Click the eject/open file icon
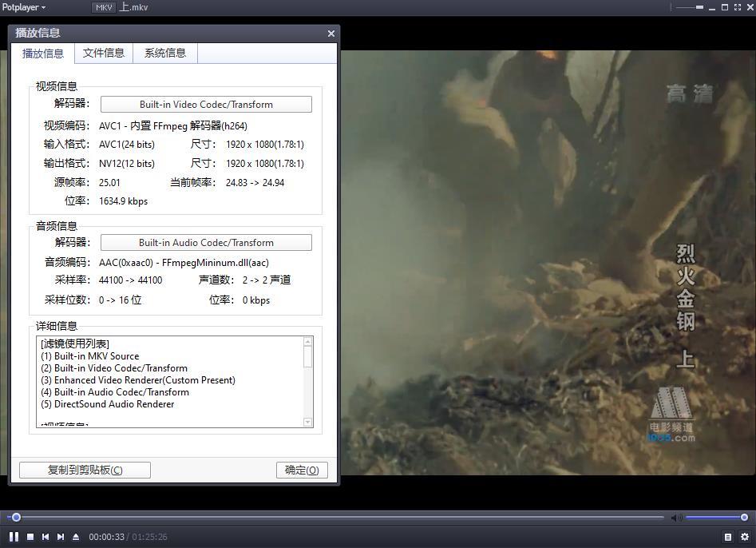The image size is (756, 548). click(76, 537)
